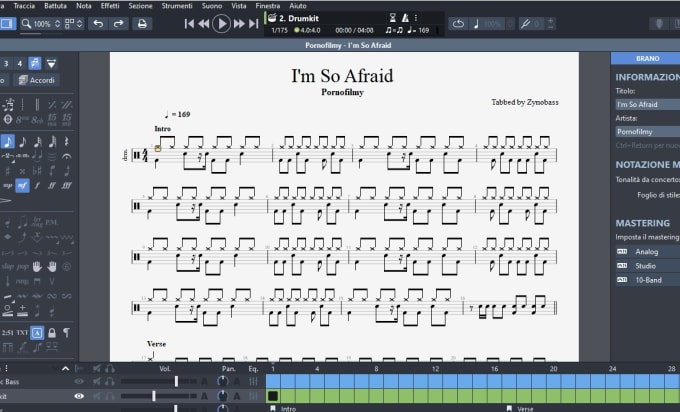Click the padlock lock icon
This screenshot has width=680, height=412.
coord(52,333)
